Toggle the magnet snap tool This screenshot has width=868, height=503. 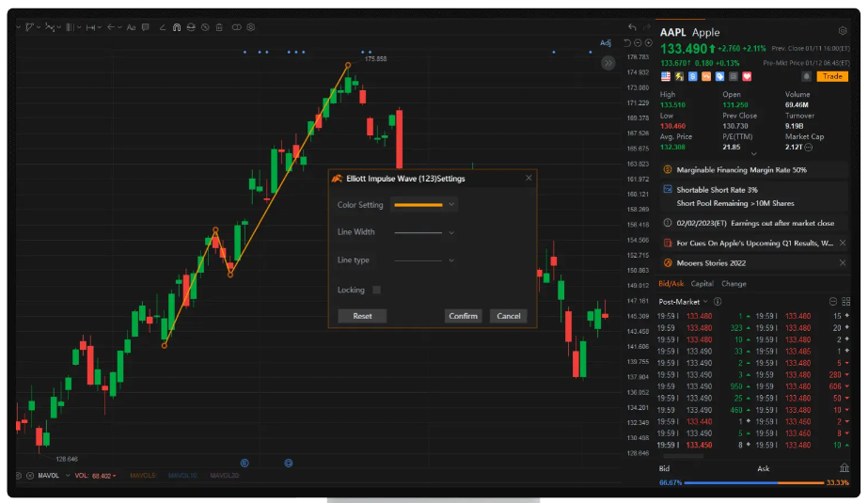coord(177,27)
